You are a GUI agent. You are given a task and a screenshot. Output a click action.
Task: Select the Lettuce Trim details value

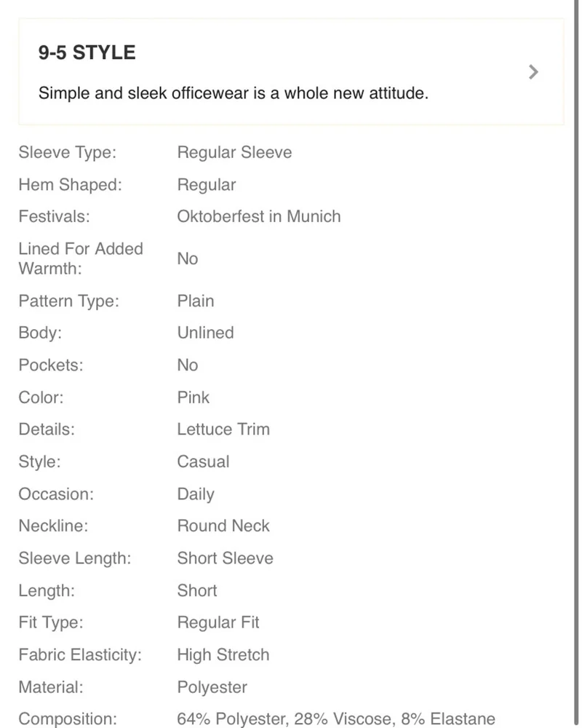[223, 429]
